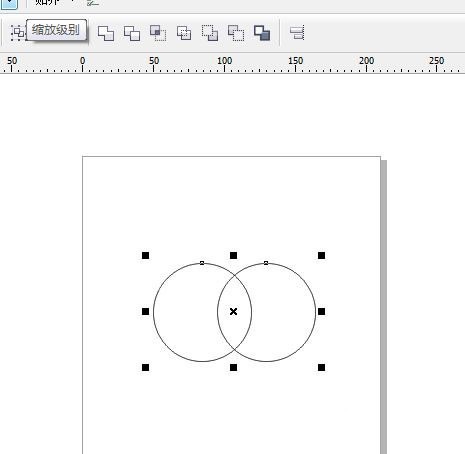The width and height of the screenshot is (465, 454).
Task: Apply the Simplify shaping icon
Action: pyautogui.click(x=184, y=33)
